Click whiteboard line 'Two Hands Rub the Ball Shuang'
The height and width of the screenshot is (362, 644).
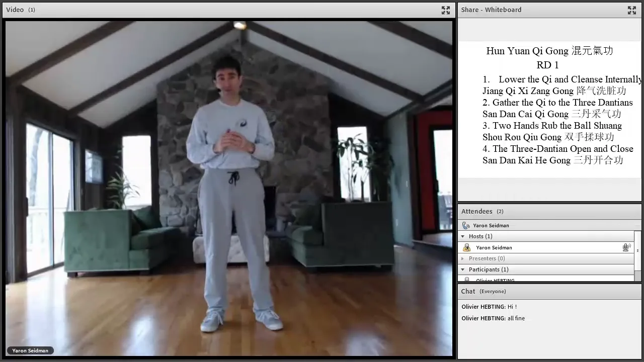pos(557,126)
